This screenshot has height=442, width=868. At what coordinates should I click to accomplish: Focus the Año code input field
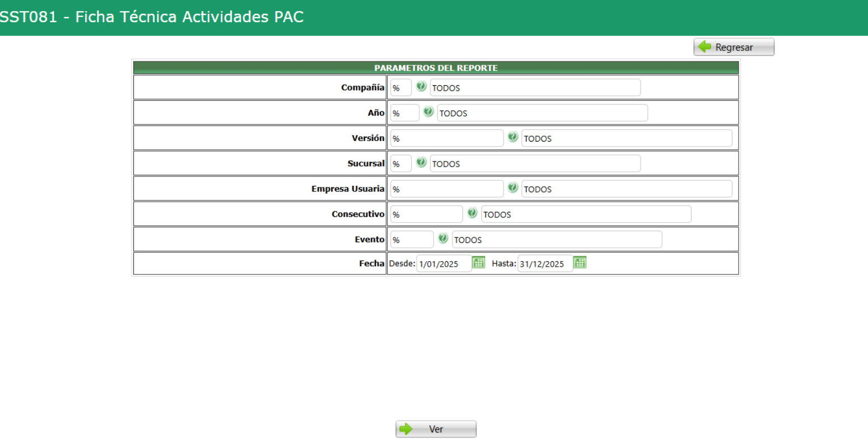coord(404,113)
